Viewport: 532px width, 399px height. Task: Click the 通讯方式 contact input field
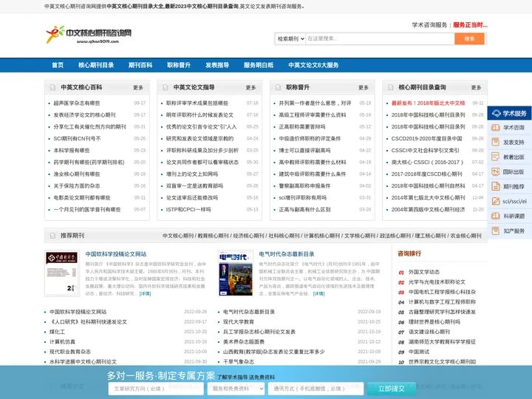pyautogui.click(x=316, y=389)
